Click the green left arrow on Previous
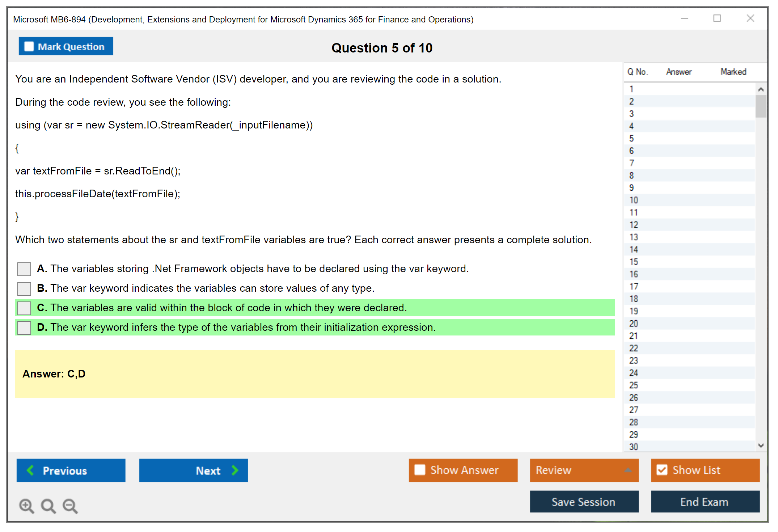The image size is (778, 532). [30, 470]
